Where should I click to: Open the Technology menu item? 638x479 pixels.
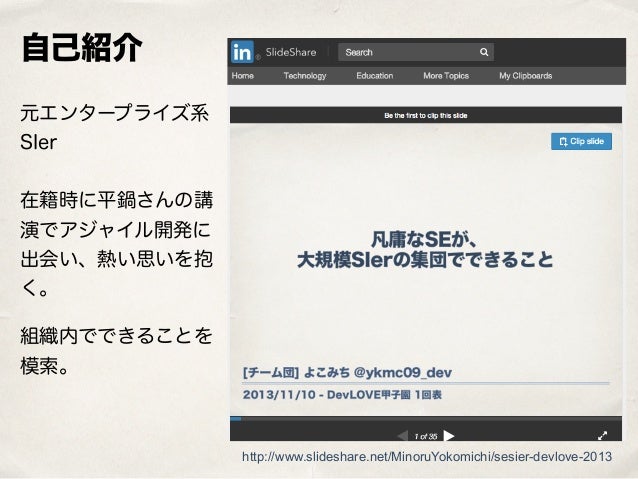[305, 76]
